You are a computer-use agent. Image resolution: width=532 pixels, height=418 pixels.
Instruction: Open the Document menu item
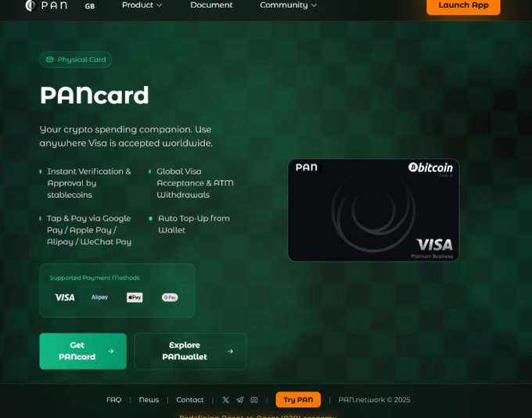pyautogui.click(x=211, y=5)
